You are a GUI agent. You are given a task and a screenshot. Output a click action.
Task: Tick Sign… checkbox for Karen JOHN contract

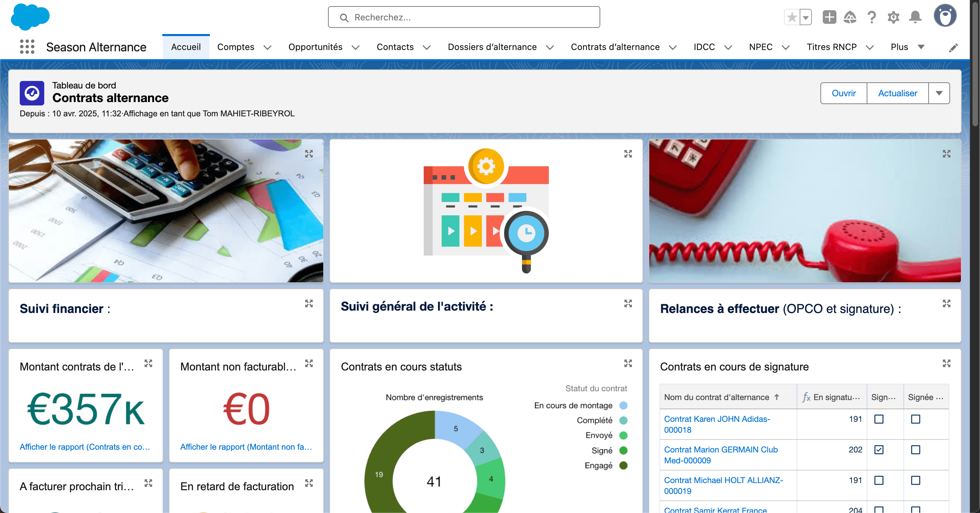pyautogui.click(x=879, y=419)
